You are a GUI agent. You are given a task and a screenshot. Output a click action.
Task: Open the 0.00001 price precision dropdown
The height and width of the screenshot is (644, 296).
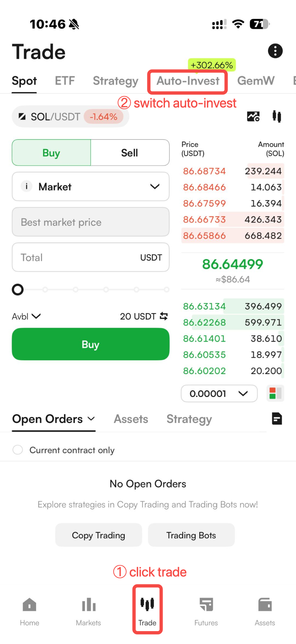click(x=219, y=393)
